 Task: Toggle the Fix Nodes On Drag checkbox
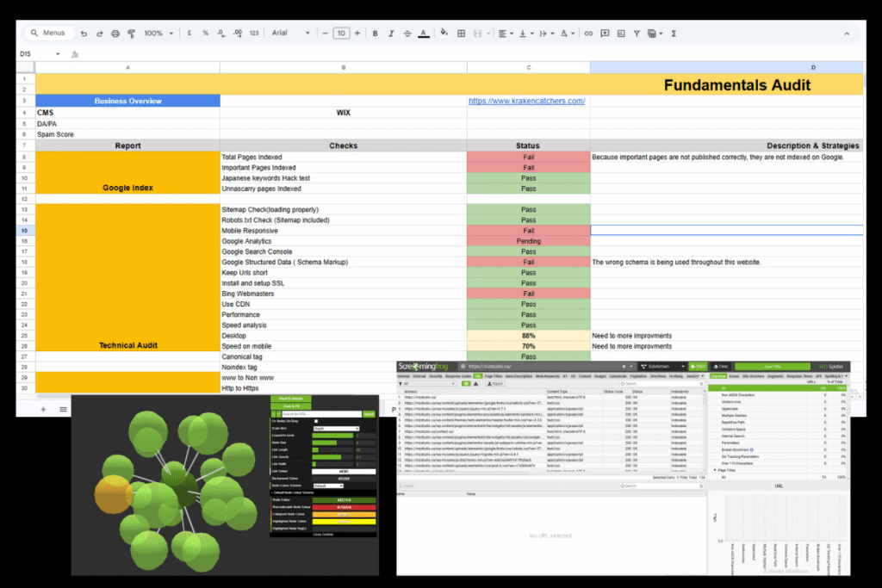pos(316,421)
